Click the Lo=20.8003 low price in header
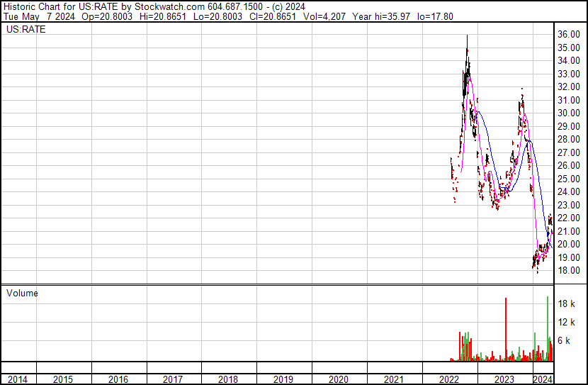Viewport: 588px width, 385px height. coord(217,16)
